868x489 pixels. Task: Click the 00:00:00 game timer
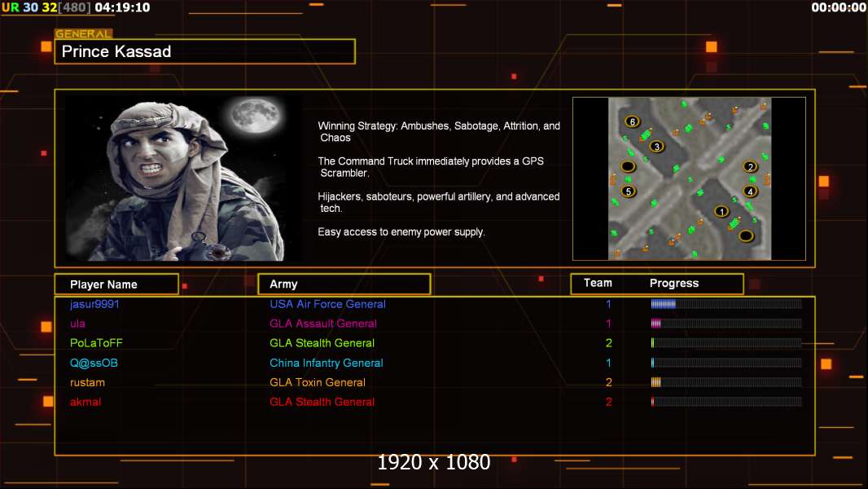coord(839,7)
